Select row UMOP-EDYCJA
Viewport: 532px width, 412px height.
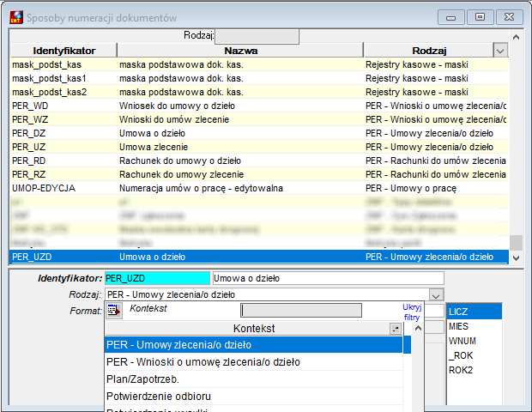[x=259, y=188]
